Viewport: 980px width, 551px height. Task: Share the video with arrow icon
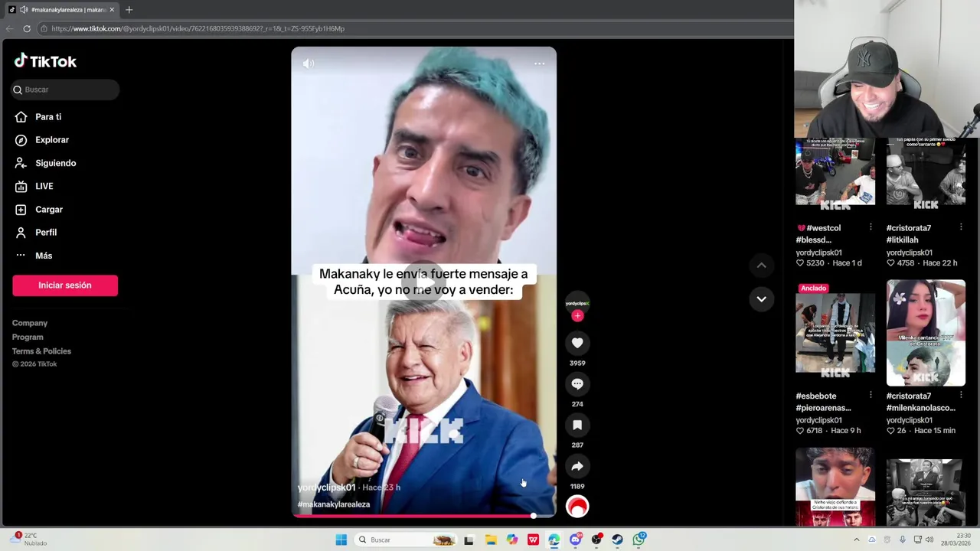[x=577, y=466]
